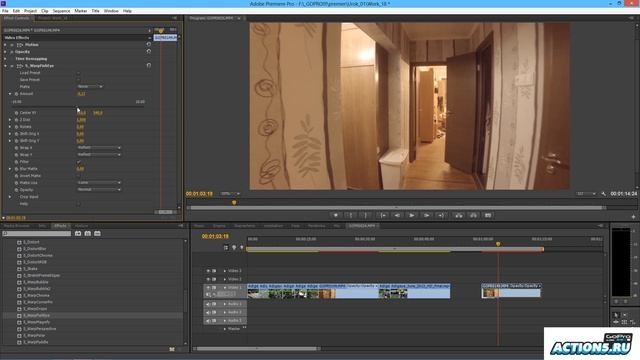Screen dimensions: 640x360
Task: Click the Z Dist value field
Action: pos(81,120)
